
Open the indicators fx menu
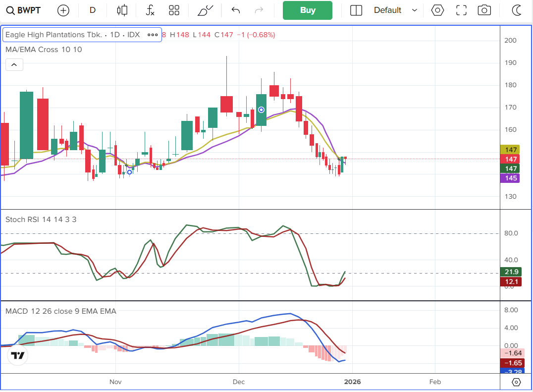click(x=150, y=10)
